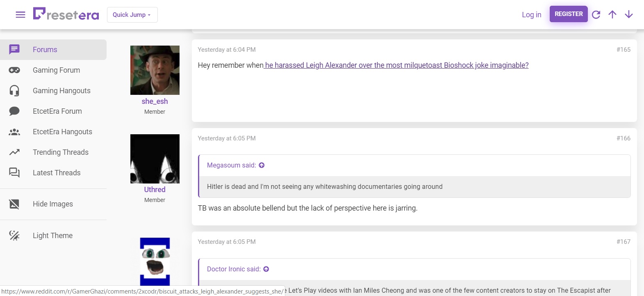Click the ResetEra logo
Screen dimensions: 644x296
point(66,14)
